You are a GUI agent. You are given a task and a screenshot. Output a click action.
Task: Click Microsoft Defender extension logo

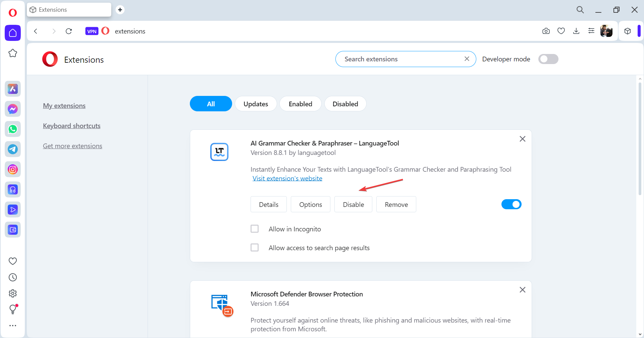pos(222,305)
